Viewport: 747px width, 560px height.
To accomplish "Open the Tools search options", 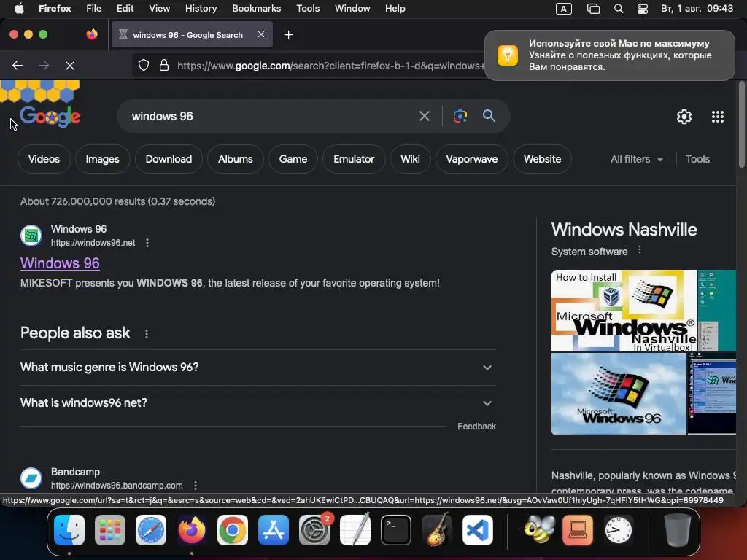I will [x=697, y=159].
